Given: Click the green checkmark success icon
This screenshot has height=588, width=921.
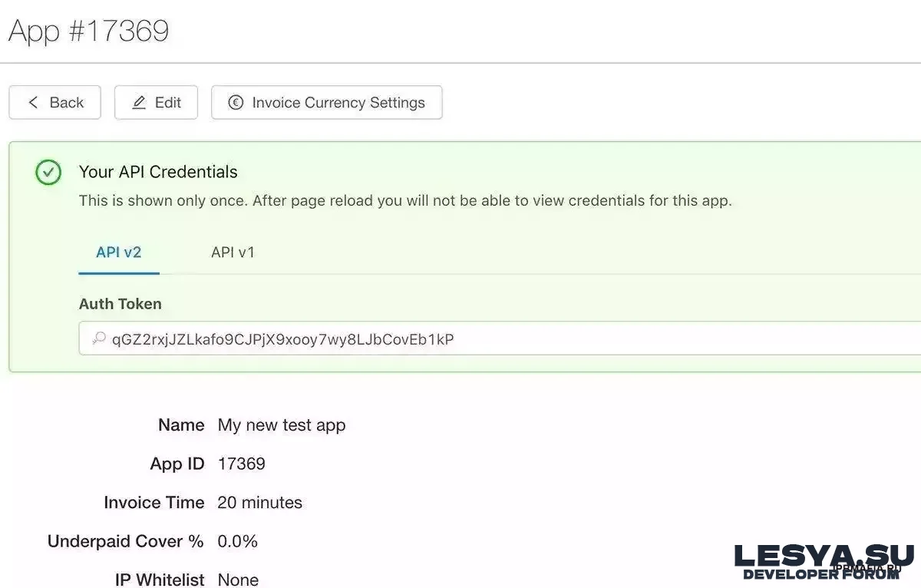Looking at the screenshot, I should (x=48, y=173).
